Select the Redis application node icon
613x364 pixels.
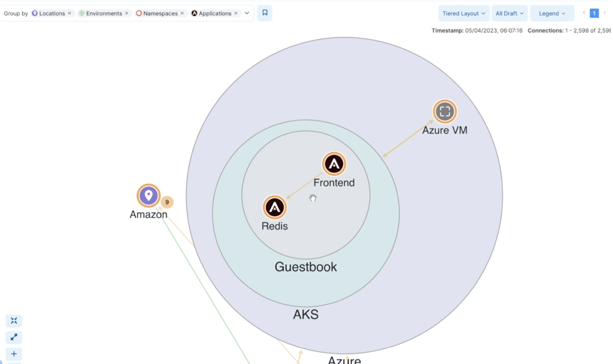tap(274, 207)
